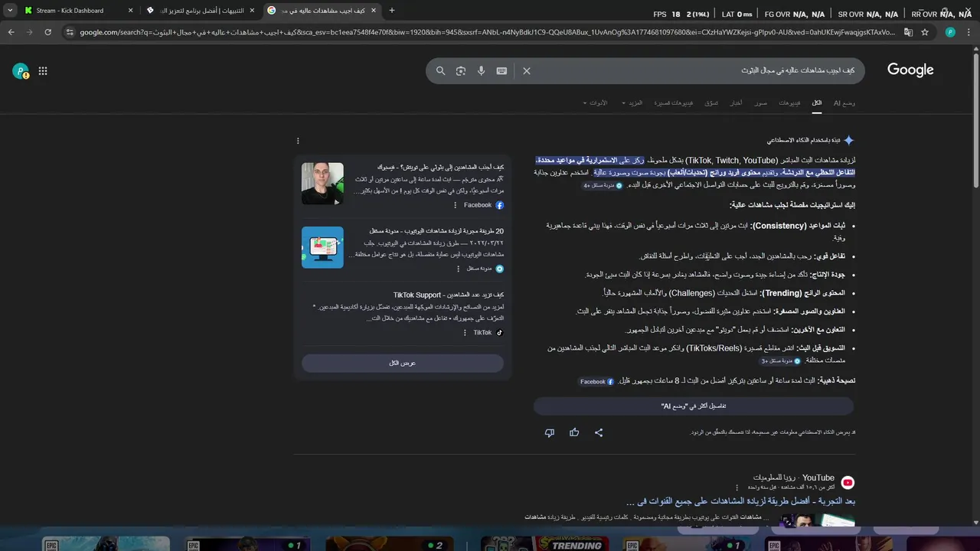Expand the tab search dropdown arrow
The height and width of the screenshot is (551, 980).
coord(10,11)
